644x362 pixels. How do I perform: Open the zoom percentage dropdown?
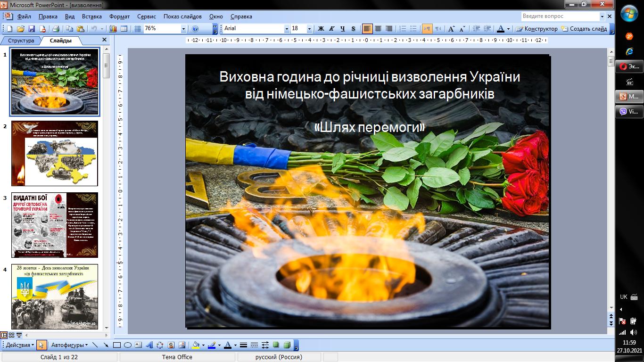(x=183, y=29)
